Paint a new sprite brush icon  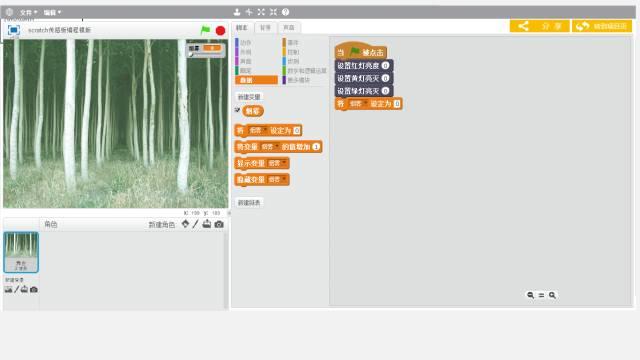pyautogui.click(x=196, y=224)
